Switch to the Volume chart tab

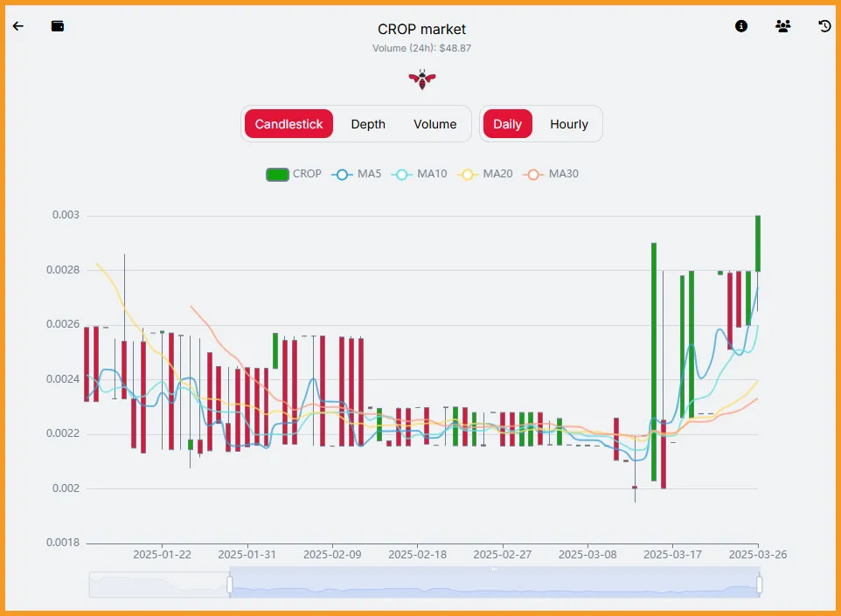(x=435, y=124)
